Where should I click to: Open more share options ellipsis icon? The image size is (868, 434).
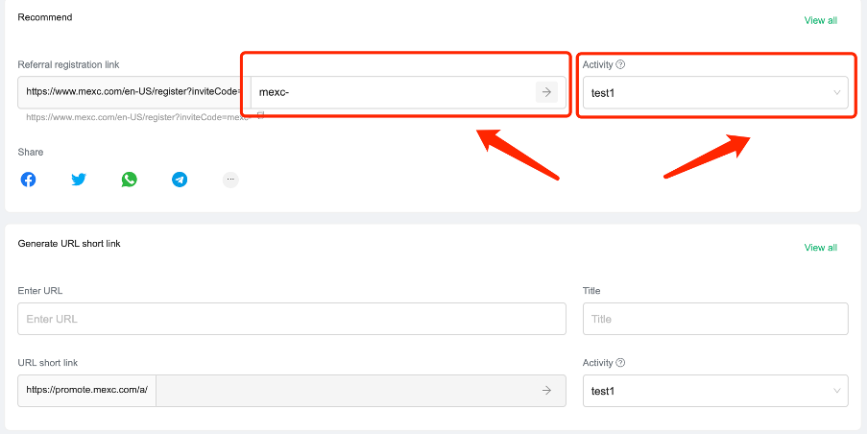[x=230, y=180]
